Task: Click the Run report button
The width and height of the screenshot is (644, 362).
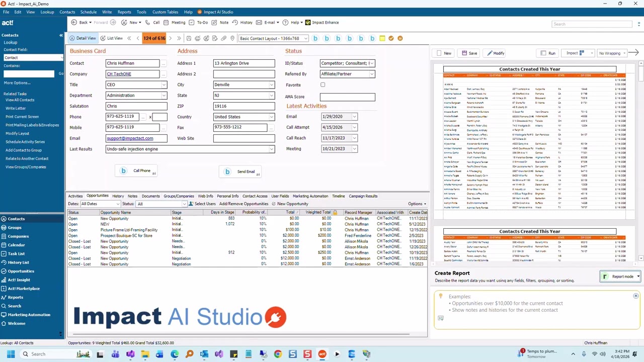Action: click(548, 53)
